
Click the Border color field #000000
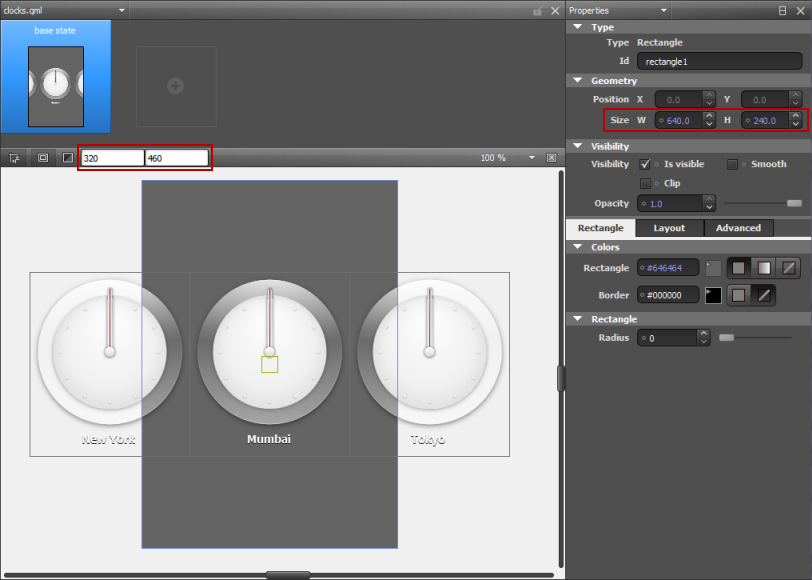coord(668,295)
